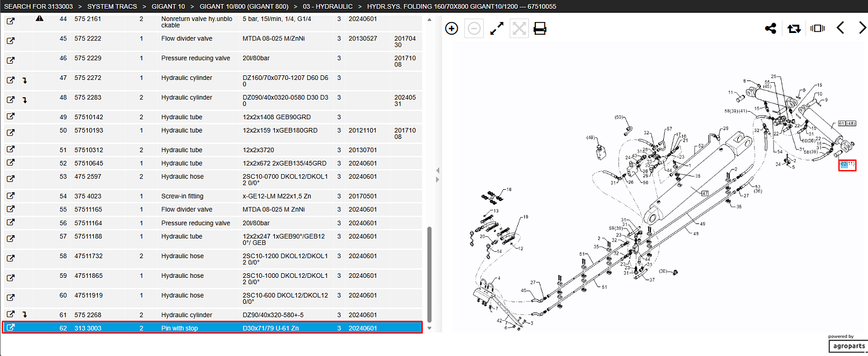Select part number 313 3003
The image size is (868, 356).
pyautogui.click(x=88, y=328)
